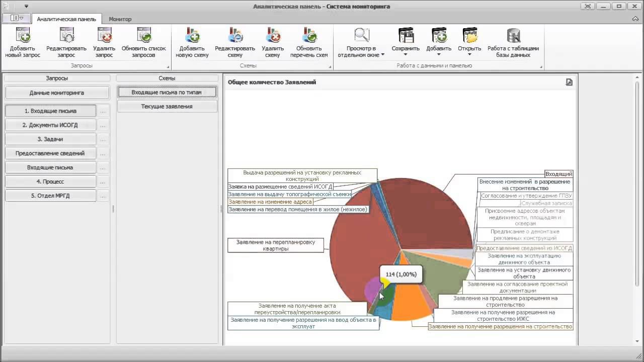Click the Заявка на размещение сведений ИСОГД label
Screen dimensions: 644x362
coord(280,187)
